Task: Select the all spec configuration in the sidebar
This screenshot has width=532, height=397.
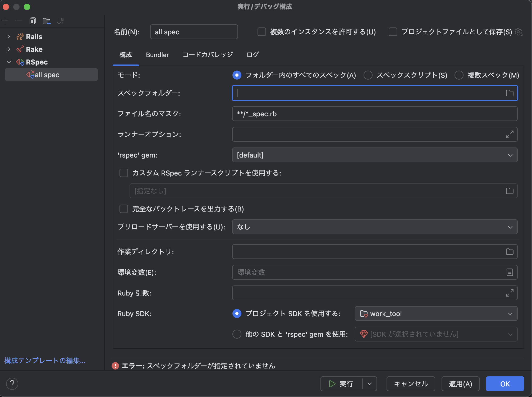Action: 48,75
